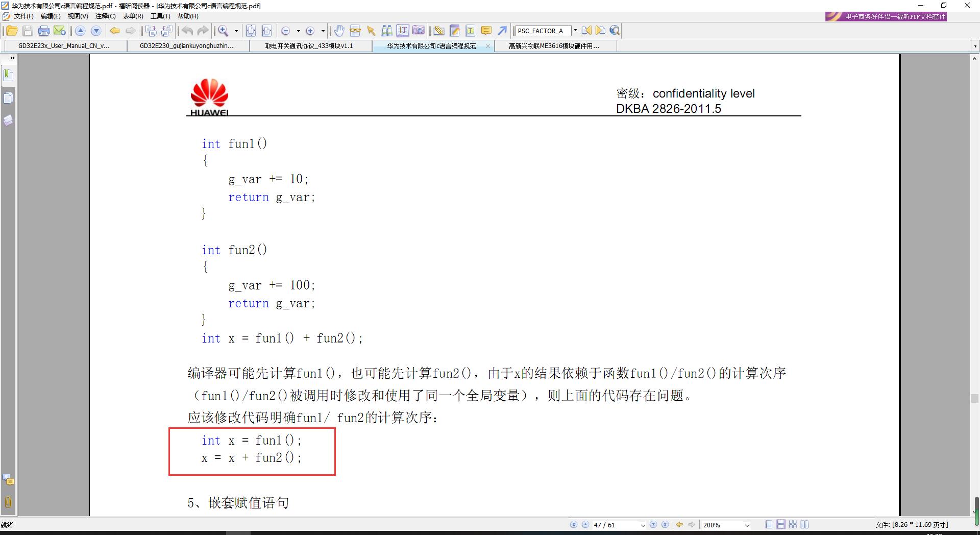Select the Pencil annotation tool
980x535 pixels.
(453, 31)
